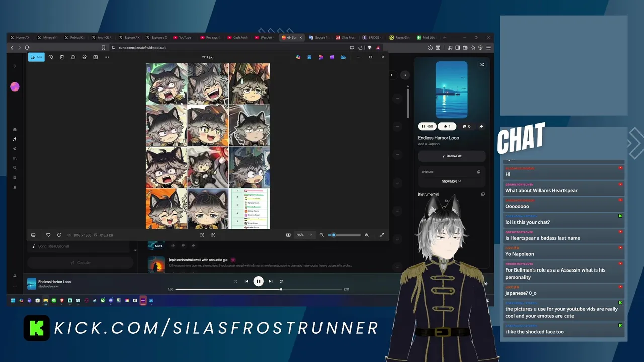Enter fullscreen mode in photo viewer
This screenshot has height=362, width=644.
(x=382, y=235)
